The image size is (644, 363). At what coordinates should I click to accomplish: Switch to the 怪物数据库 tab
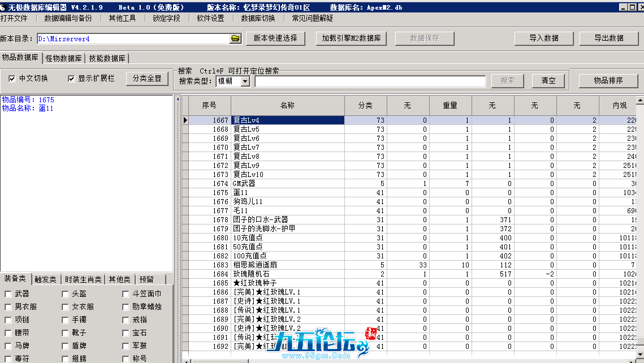(64, 58)
